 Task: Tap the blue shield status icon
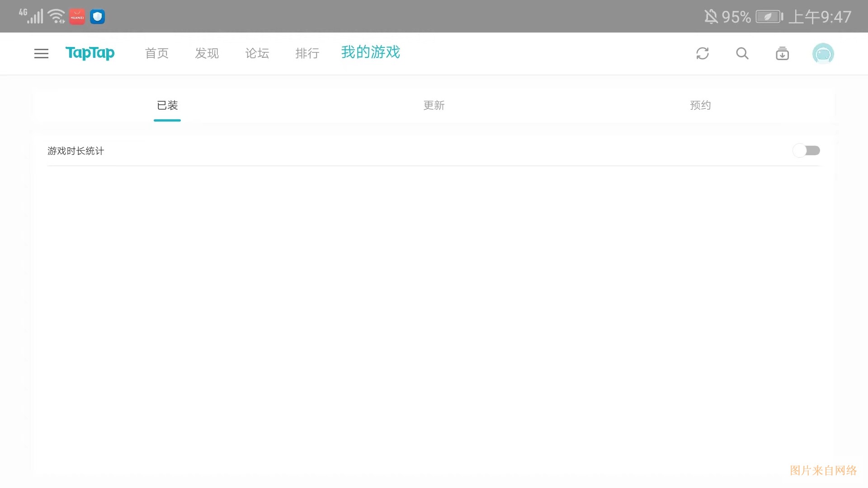point(97,17)
